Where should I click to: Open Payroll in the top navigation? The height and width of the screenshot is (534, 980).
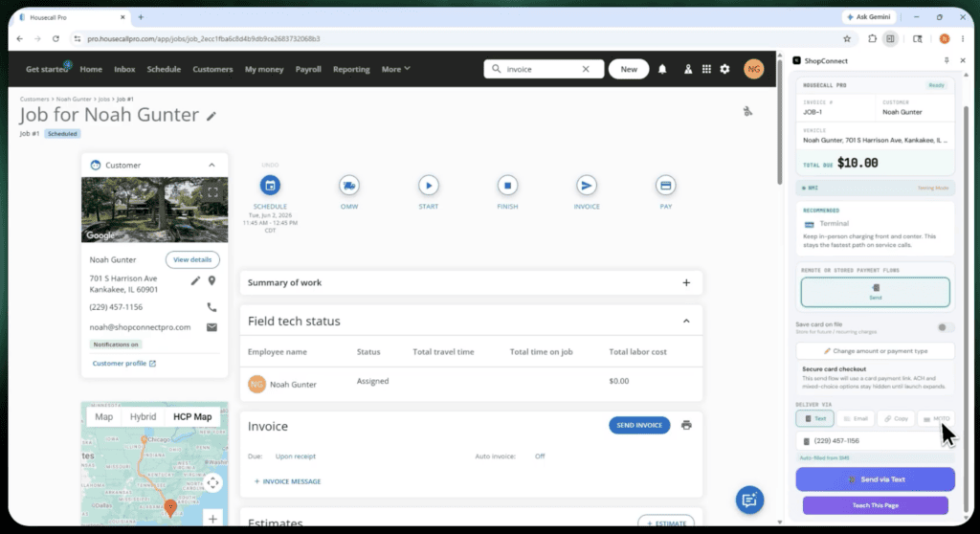tap(308, 69)
